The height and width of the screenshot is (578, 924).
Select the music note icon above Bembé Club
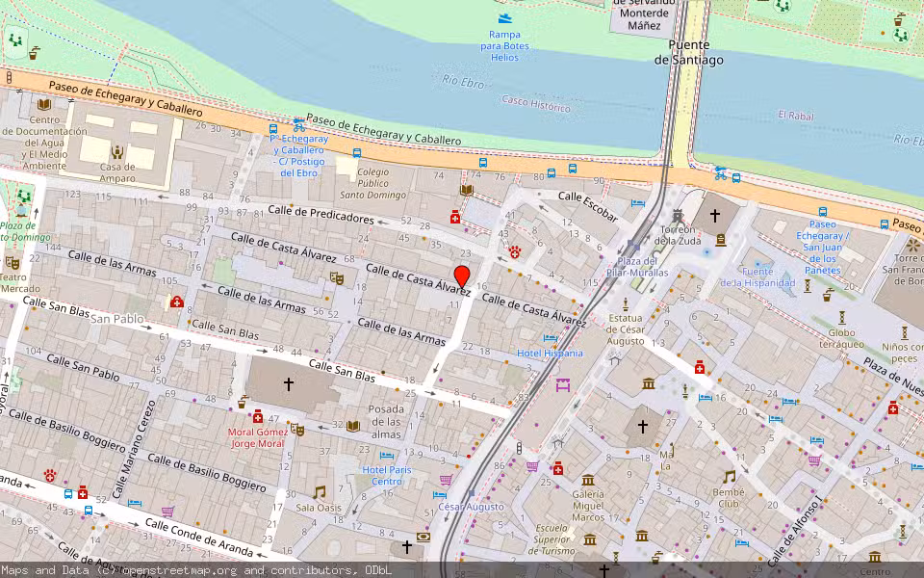tap(729, 477)
